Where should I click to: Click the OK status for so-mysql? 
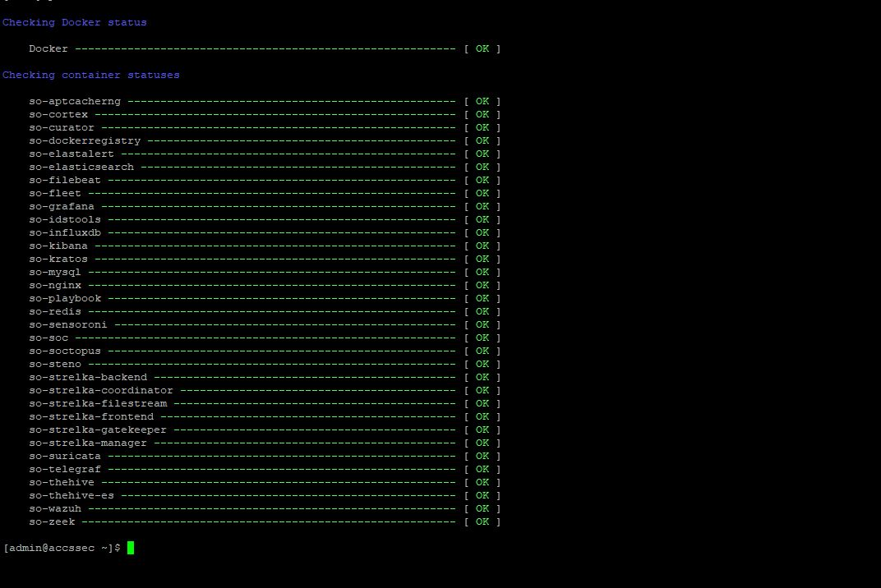482,273
